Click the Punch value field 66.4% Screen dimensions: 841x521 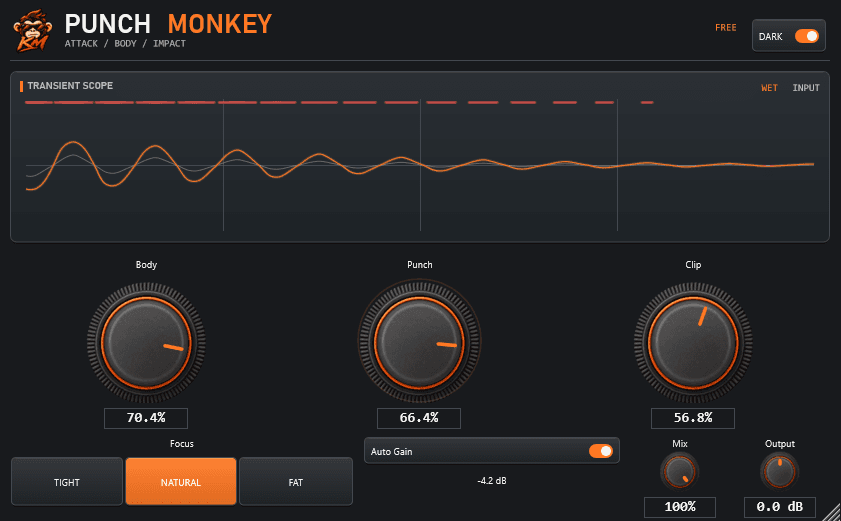click(419, 418)
